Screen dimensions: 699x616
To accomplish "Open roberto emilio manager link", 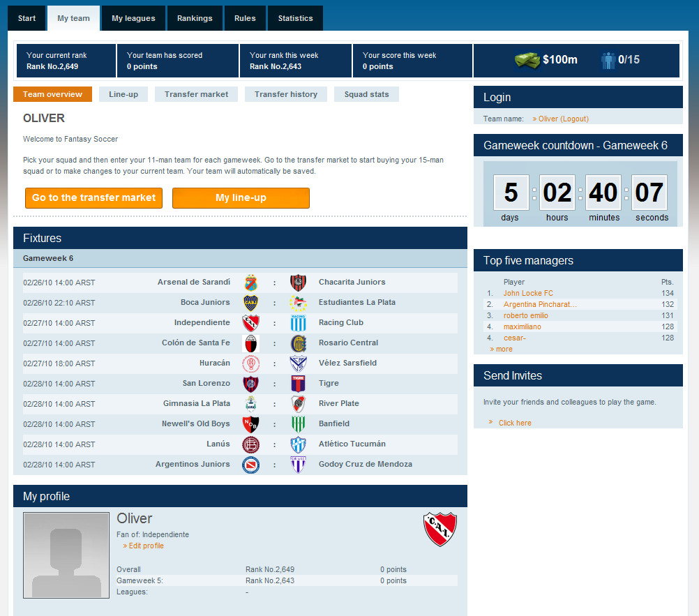I will tap(526, 315).
